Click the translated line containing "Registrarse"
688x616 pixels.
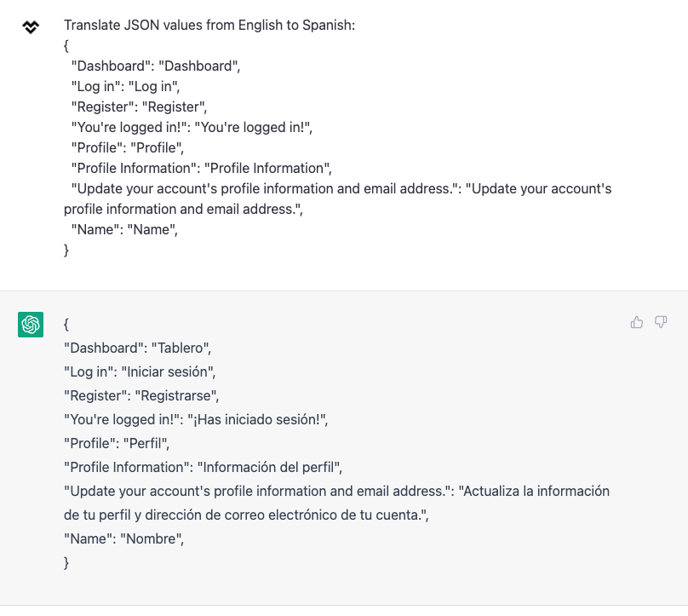tap(141, 395)
